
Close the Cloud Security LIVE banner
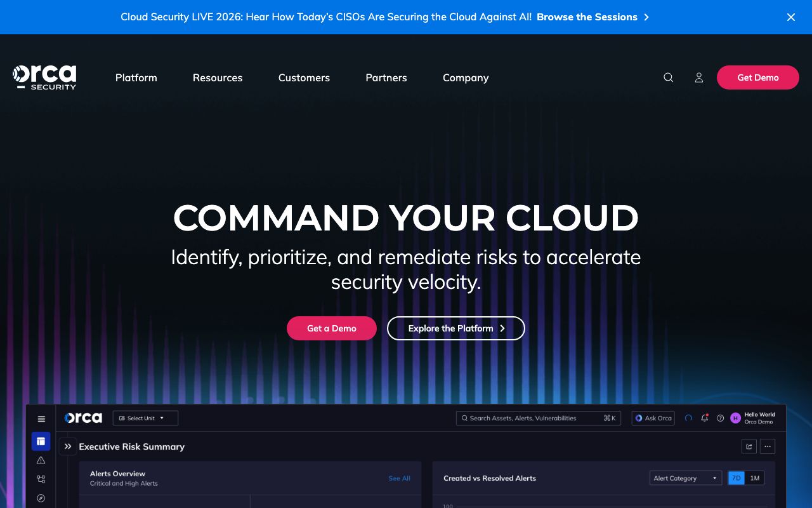tap(790, 17)
